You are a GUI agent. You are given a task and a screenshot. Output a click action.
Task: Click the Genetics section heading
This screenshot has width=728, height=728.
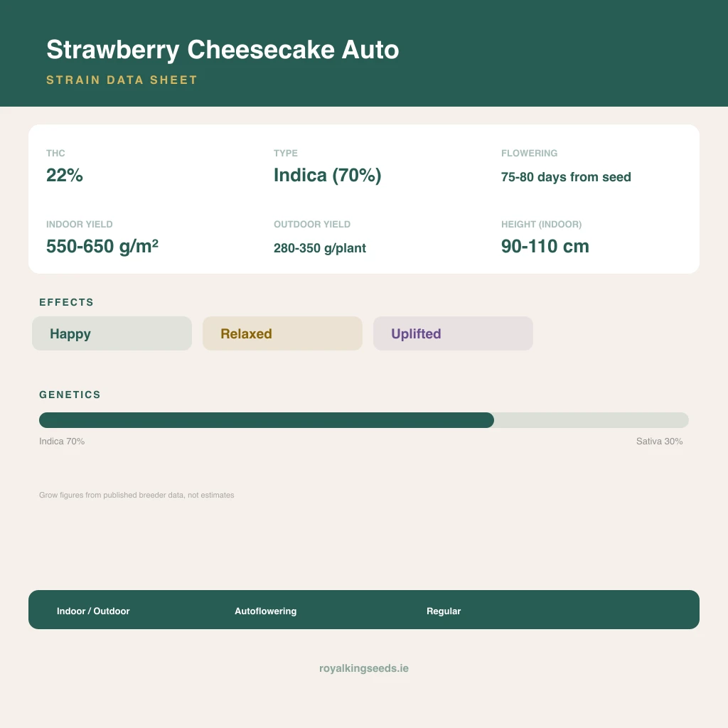70,395
